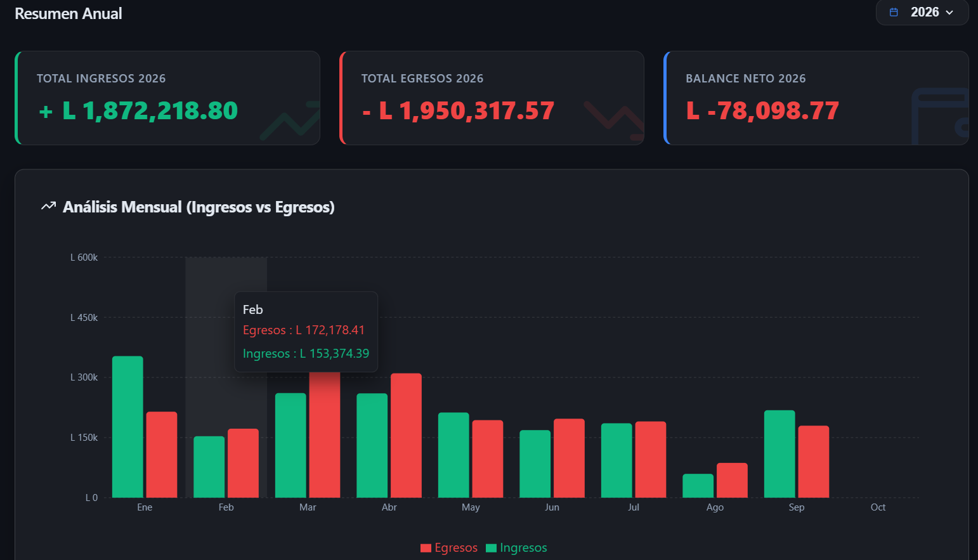Click the red Ene egresos bar

162,455
